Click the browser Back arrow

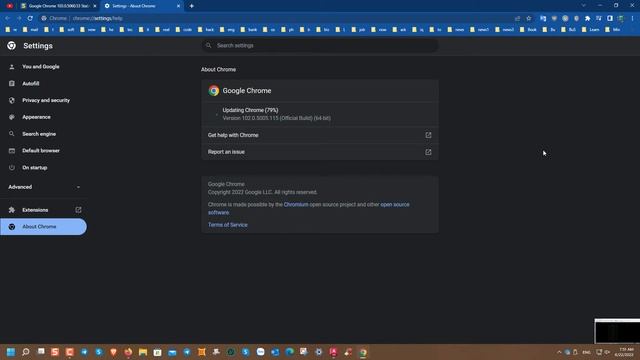point(7,18)
